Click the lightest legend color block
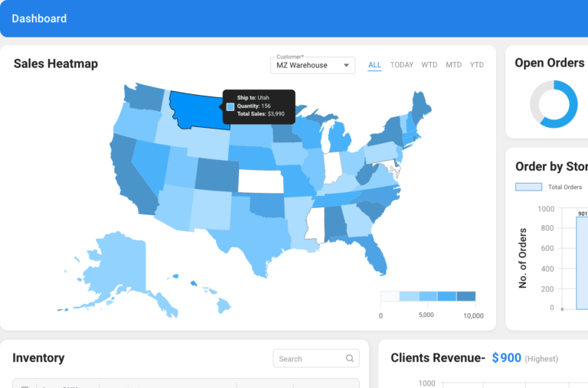Viewport: 588px width, 388px height. pyautogui.click(x=390, y=296)
